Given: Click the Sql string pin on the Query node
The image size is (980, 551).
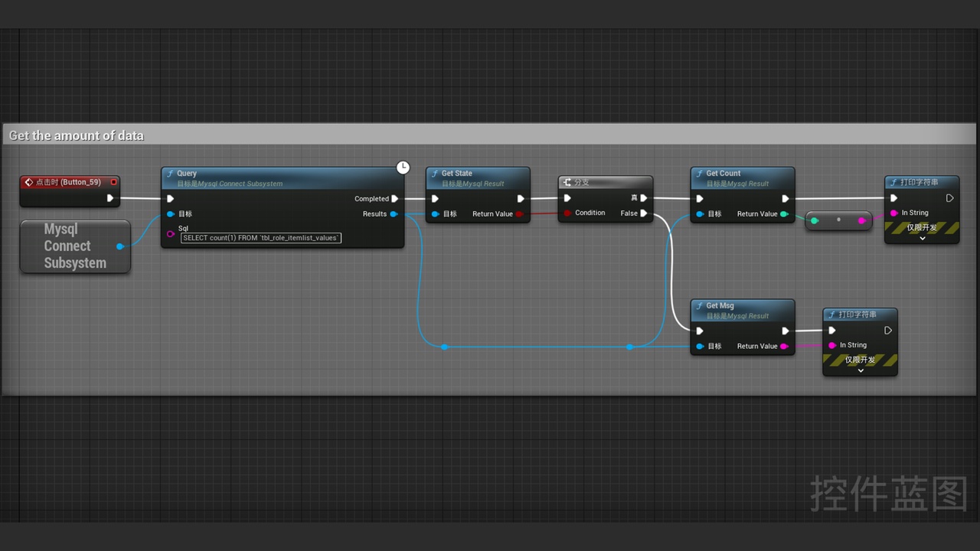Looking at the screenshot, I should click(x=170, y=233).
